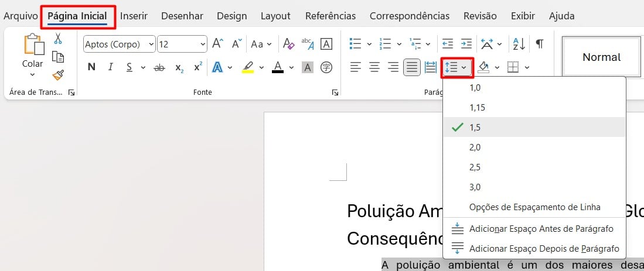644x271 pixels.
Task: Toggle italic formatting I
Action: pos(111,67)
